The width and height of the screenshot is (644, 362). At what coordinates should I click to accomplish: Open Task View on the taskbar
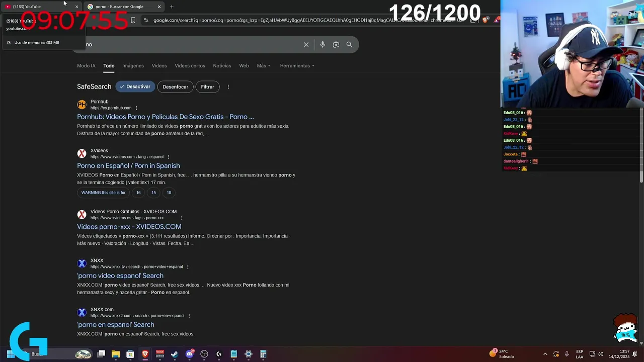click(x=101, y=354)
